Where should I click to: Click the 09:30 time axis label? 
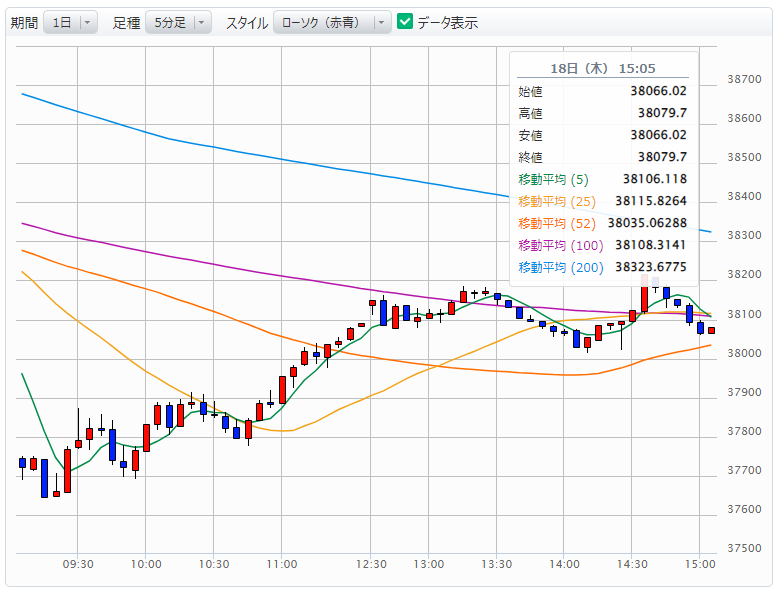pyautogui.click(x=78, y=565)
